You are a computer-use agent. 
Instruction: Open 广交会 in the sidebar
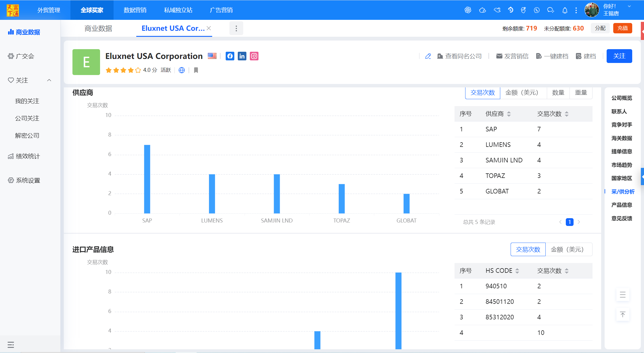(x=21, y=56)
